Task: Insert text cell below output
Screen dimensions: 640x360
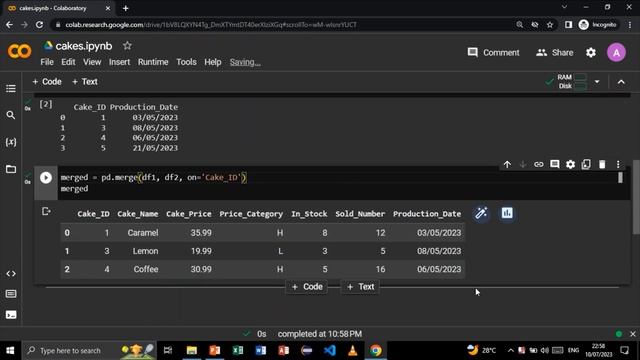Action: pos(360,287)
